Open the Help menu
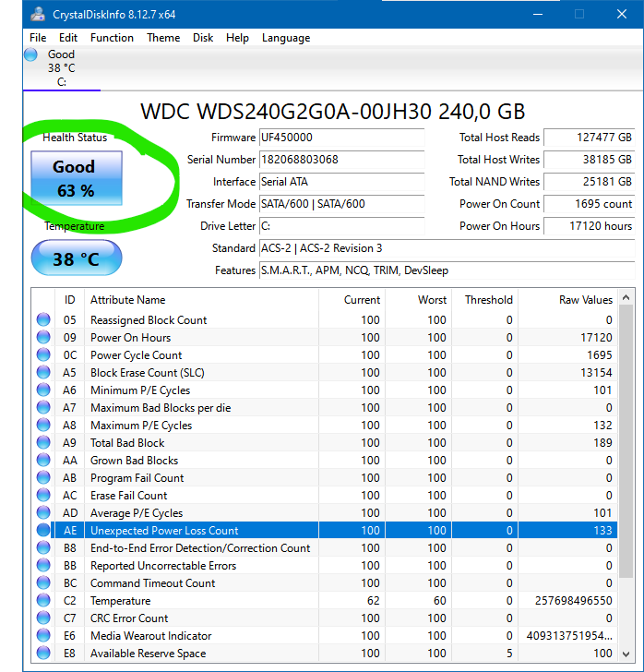Viewport: 644px width, 672px height. point(237,38)
